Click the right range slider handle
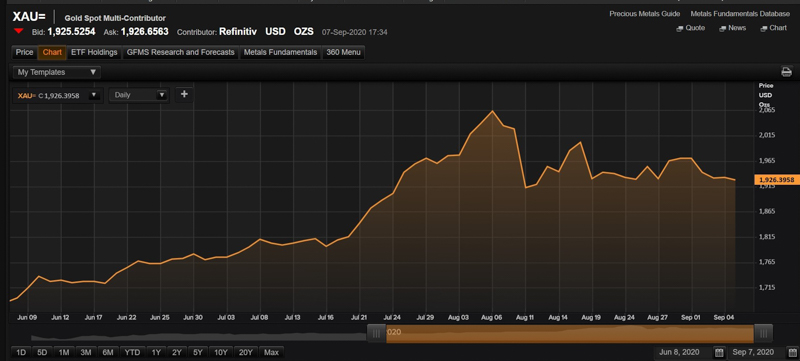 click(763, 333)
